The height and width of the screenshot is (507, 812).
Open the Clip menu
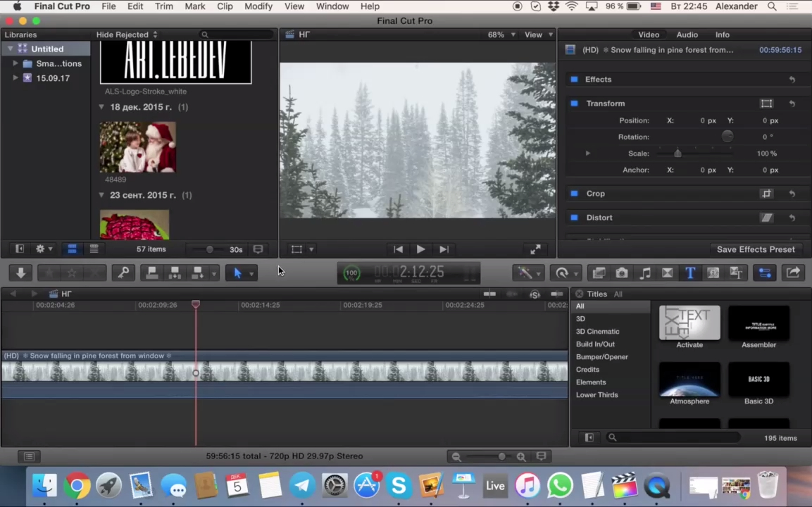(224, 6)
